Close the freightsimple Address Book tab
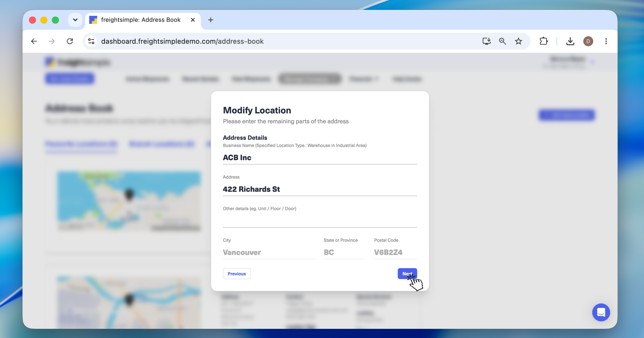644x338 pixels. 193,20
